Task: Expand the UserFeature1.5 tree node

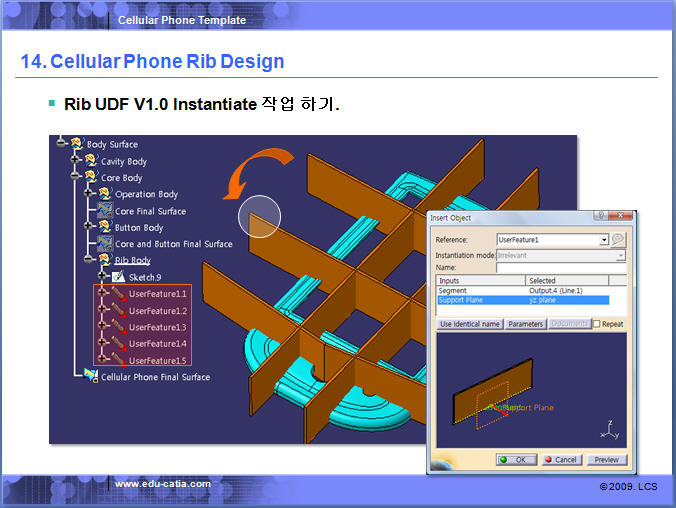Action: [102, 360]
